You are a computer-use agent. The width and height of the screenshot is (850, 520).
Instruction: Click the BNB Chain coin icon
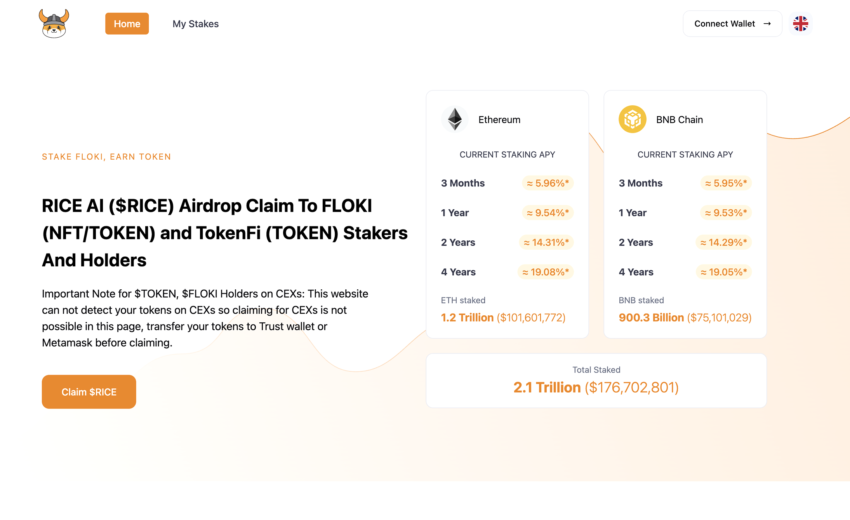pyautogui.click(x=633, y=119)
